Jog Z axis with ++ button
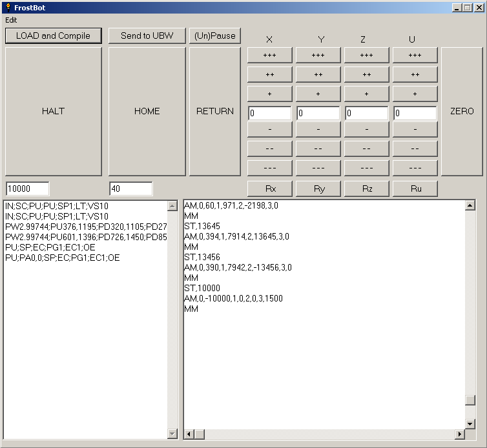This screenshot has height=448, width=487. pyautogui.click(x=366, y=74)
